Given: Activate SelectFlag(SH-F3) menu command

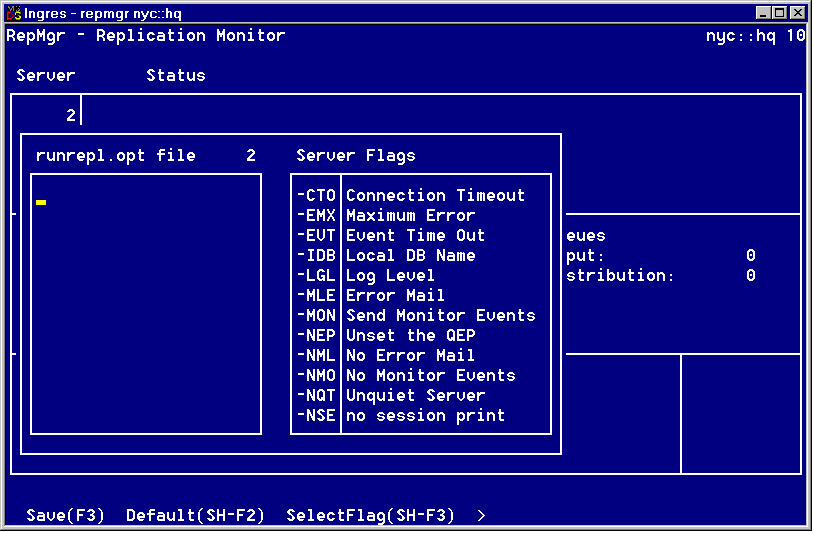Looking at the screenshot, I should 370,516.
